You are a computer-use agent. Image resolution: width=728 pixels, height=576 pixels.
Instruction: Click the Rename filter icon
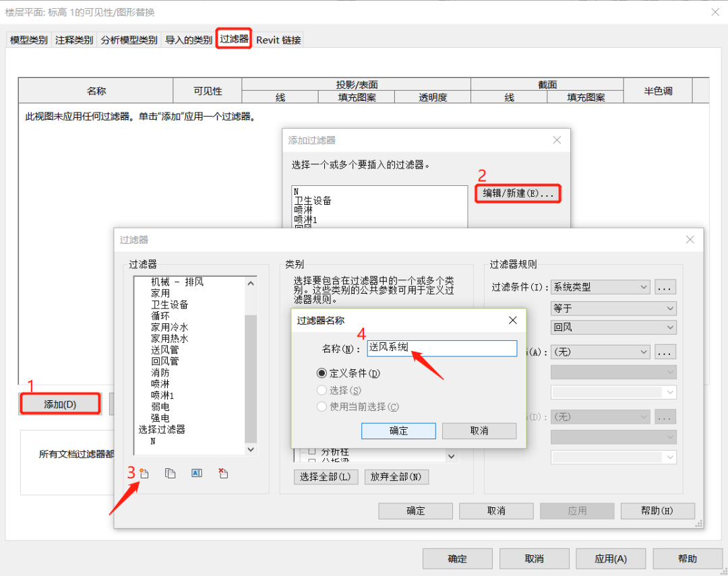click(197, 473)
